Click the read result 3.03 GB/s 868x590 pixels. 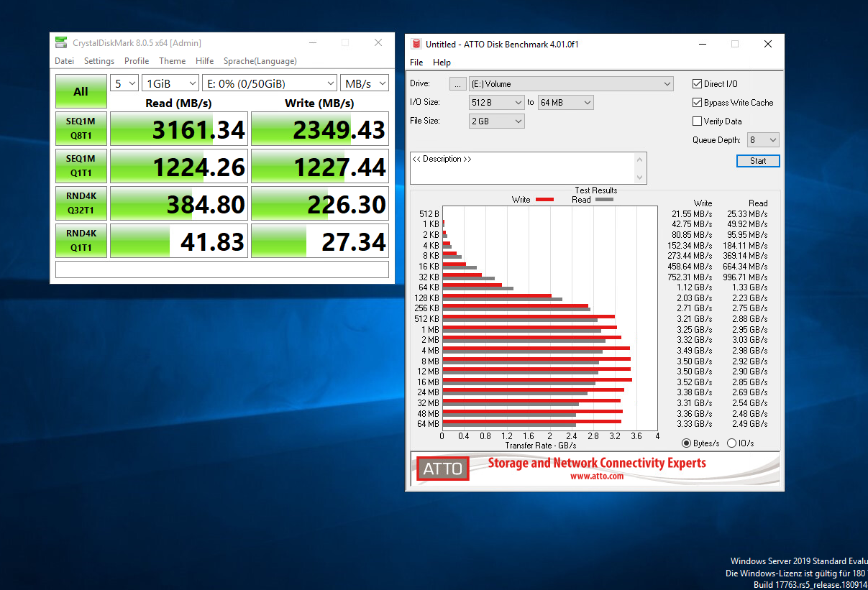(749, 340)
